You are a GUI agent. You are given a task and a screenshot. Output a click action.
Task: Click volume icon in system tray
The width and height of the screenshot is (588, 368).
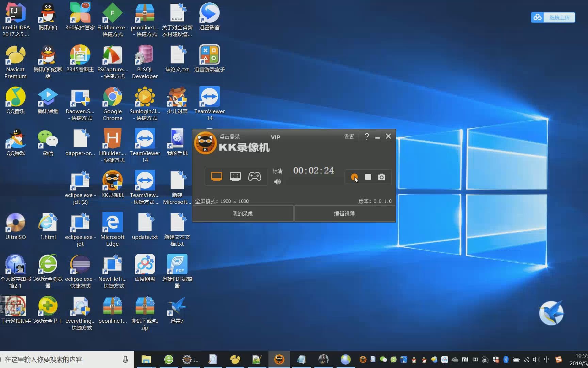click(x=536, y=359)
